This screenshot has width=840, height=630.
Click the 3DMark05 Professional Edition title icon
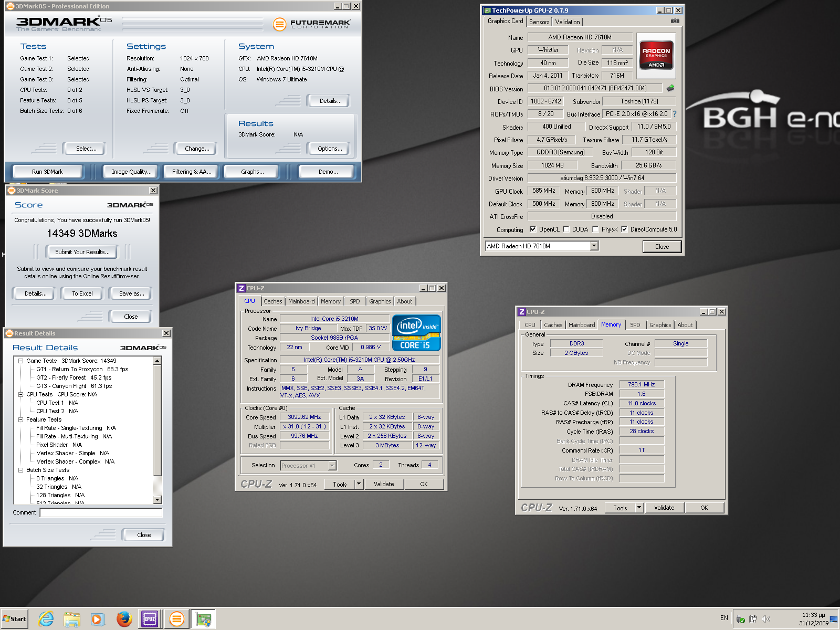click(x=10, y=6)
